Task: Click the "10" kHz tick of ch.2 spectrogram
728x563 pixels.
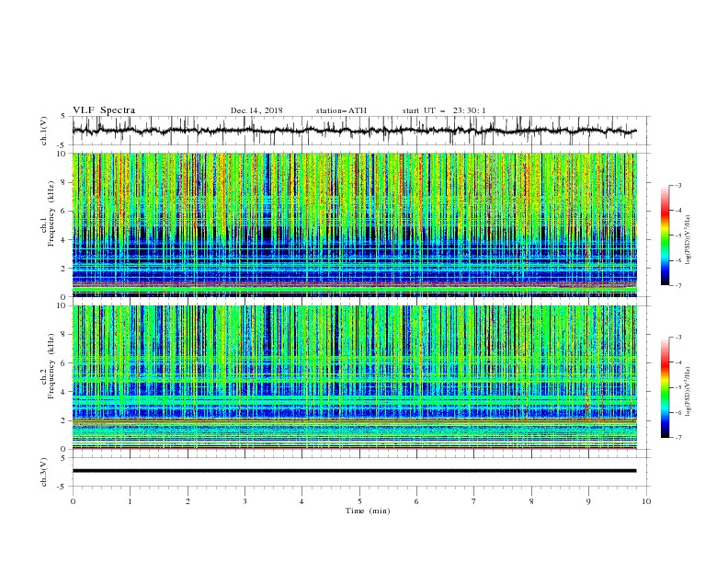Action: [x=63, y=305]
